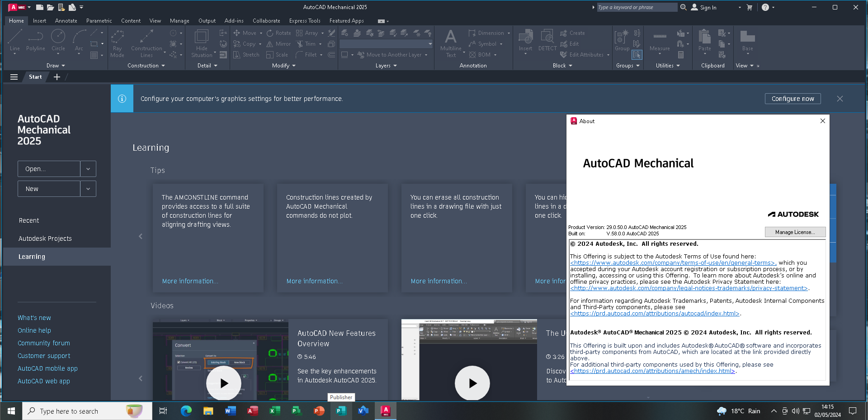868x420 pixels.
Task: Click the search magnifier icon in title bar
Action: [x=684, y=7]
